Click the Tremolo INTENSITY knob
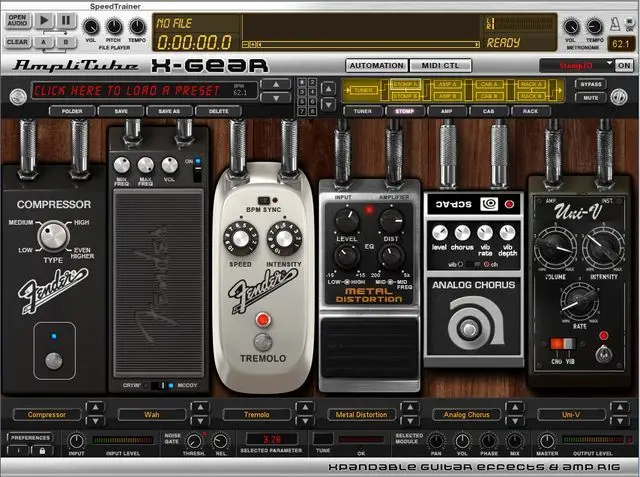This screenshot has height=477, width=640. pos(284,239)
